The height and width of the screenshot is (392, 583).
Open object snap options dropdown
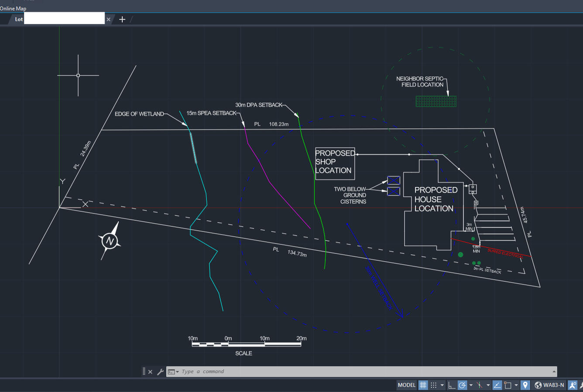click(516, 385)
